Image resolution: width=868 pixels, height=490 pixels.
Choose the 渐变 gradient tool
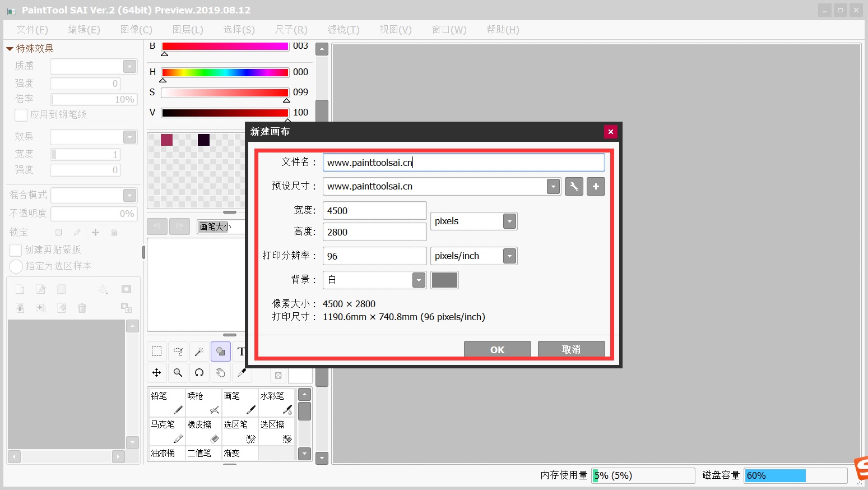point(240,453)
